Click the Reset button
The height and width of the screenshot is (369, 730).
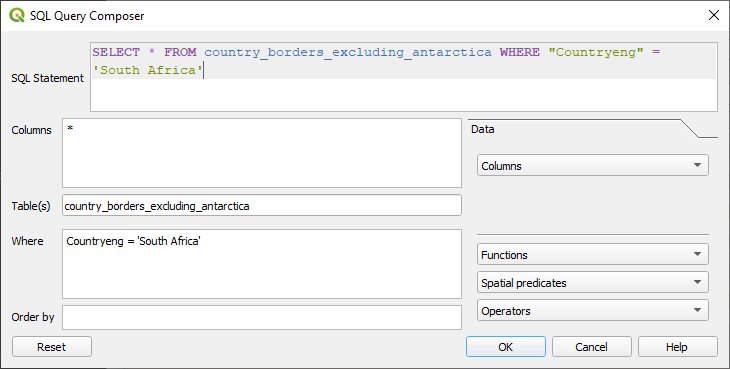tap(52, 347)
